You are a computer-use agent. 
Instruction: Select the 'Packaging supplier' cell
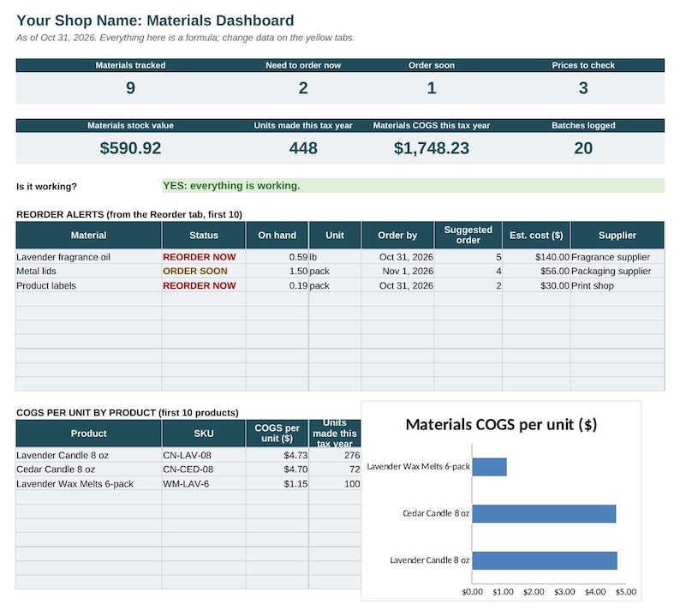click(x=617, y=271)
